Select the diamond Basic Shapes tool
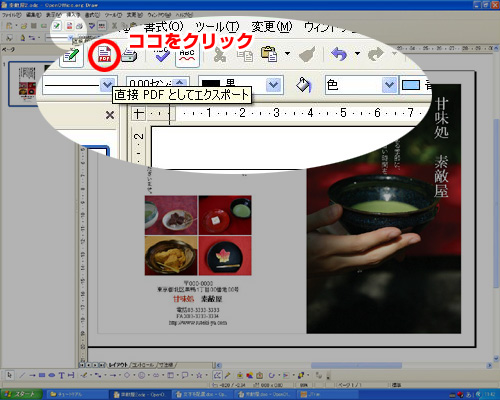The width and height of the screenshot is (500, 400). pyautogui.click(x=127, y=375)
